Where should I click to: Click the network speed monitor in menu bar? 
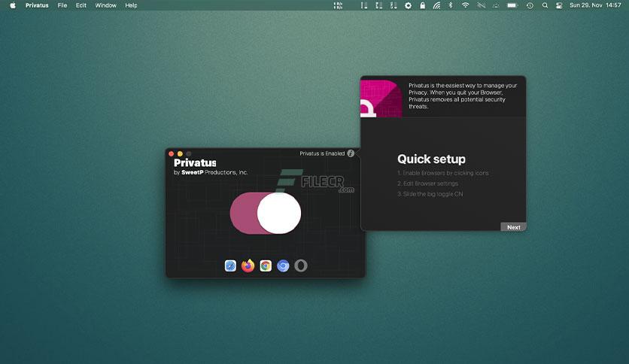point(338,5)
